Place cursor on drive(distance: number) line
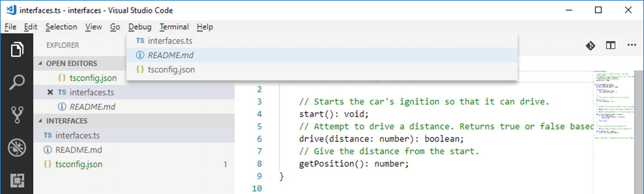 click(381, 139)
